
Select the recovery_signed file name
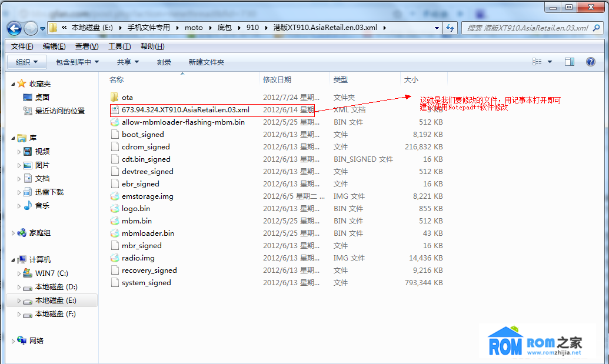click(x=149, y=271)
